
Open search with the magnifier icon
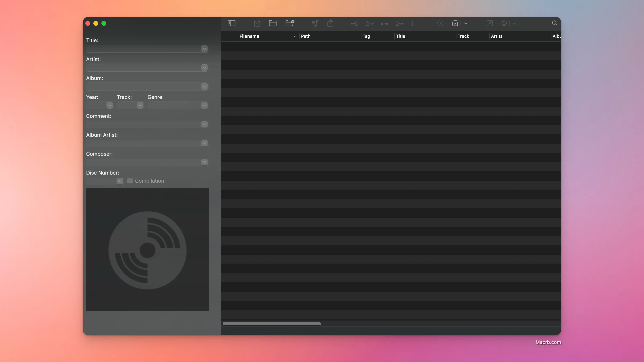click(x=554, y=23)
